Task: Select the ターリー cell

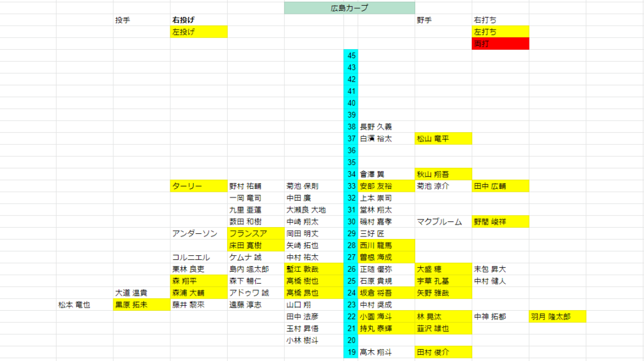Action: (x=199, y=186)
